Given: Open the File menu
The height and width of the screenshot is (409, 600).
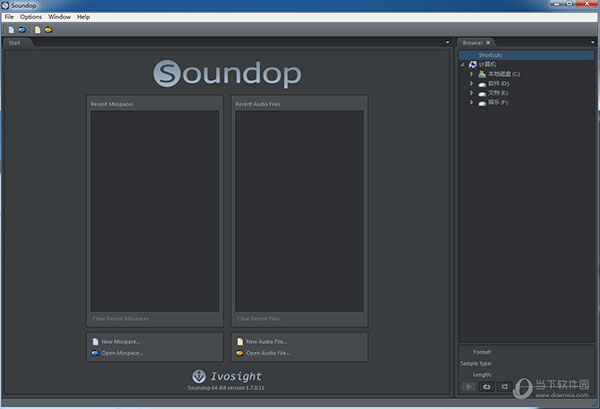Looking at the screenshot, I should click(x=9, y=17).
